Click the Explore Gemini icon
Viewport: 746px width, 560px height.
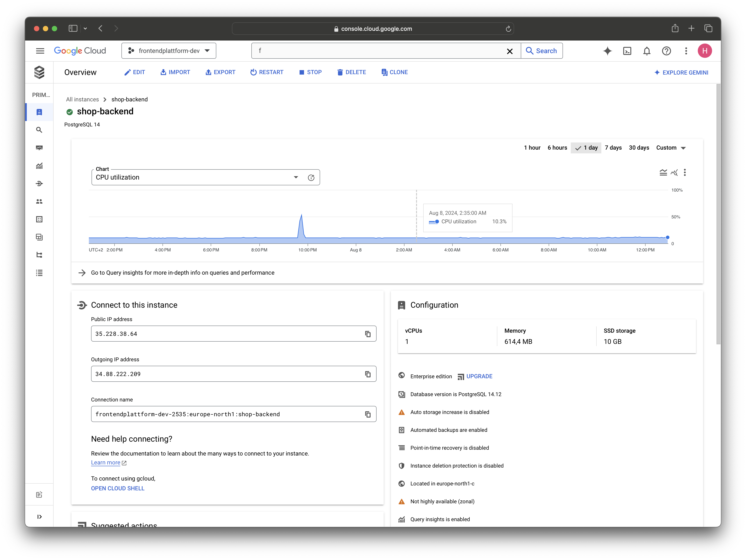tap(657, 72)
